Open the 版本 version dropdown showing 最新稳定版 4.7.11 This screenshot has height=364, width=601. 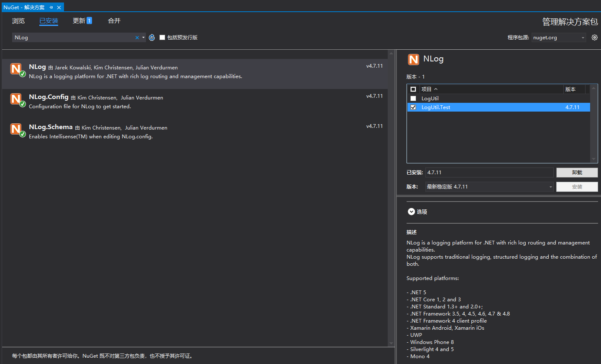[489, 187]
